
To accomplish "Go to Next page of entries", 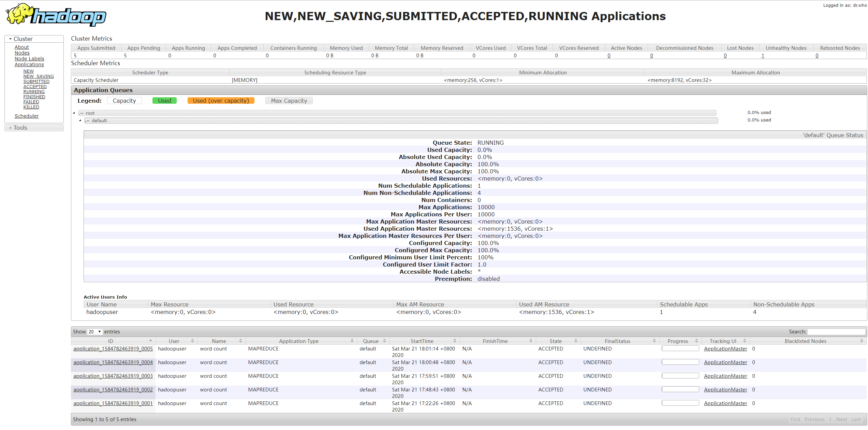I will point(841,419).
